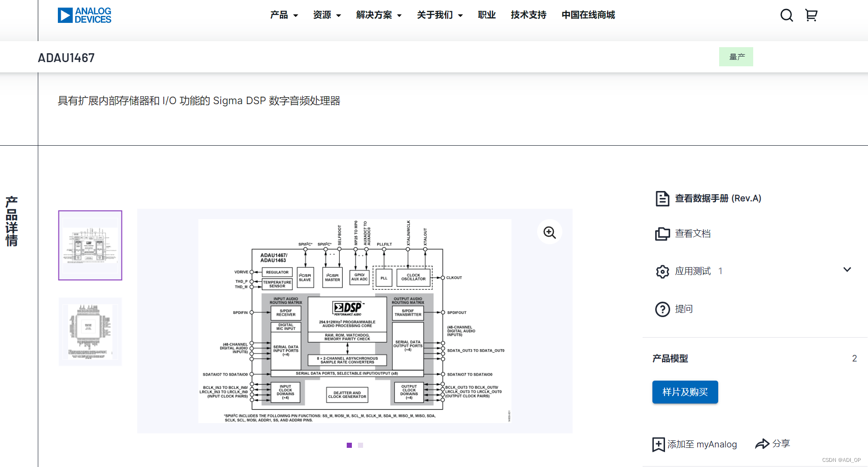The height and width of the screenshot is (467, 868).
Task: Open the 职业 menu item
Action: [487, 15]
